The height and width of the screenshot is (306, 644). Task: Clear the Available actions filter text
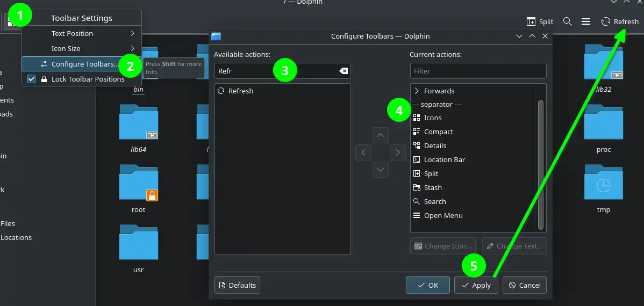(344, 71)
